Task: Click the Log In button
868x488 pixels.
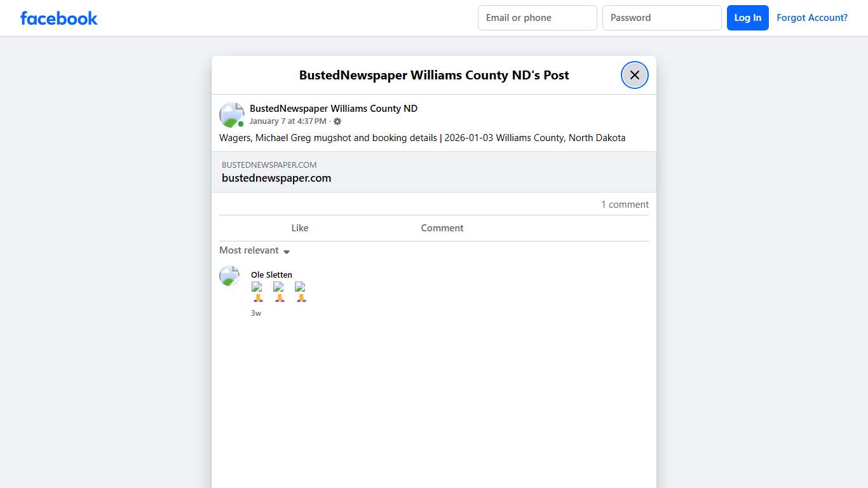Action: click(x=747, y=18)
